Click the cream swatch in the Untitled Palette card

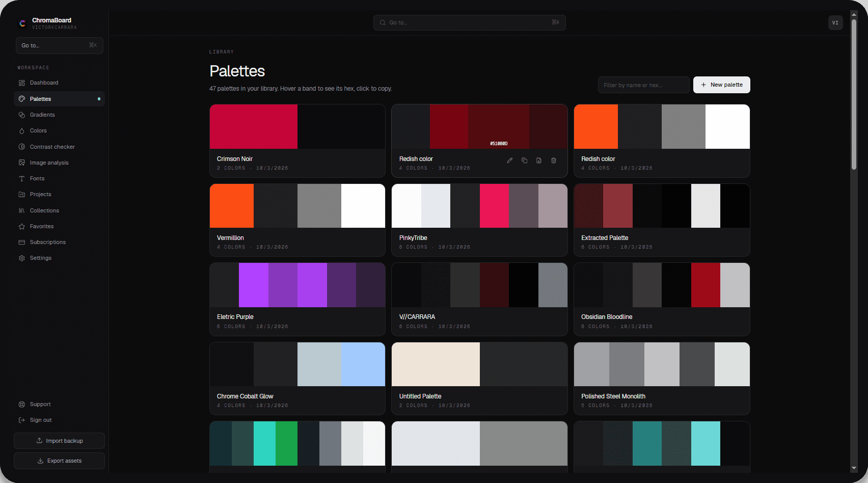point(436,364)
